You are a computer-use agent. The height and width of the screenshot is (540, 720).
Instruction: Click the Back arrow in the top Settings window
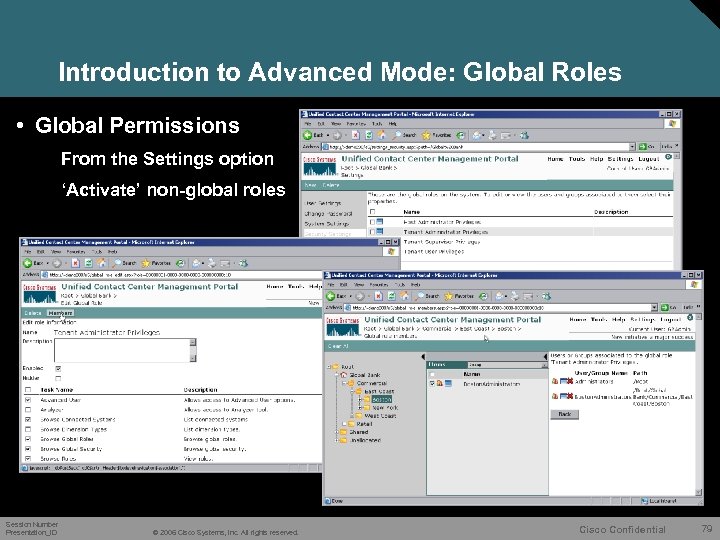point(308,135)
